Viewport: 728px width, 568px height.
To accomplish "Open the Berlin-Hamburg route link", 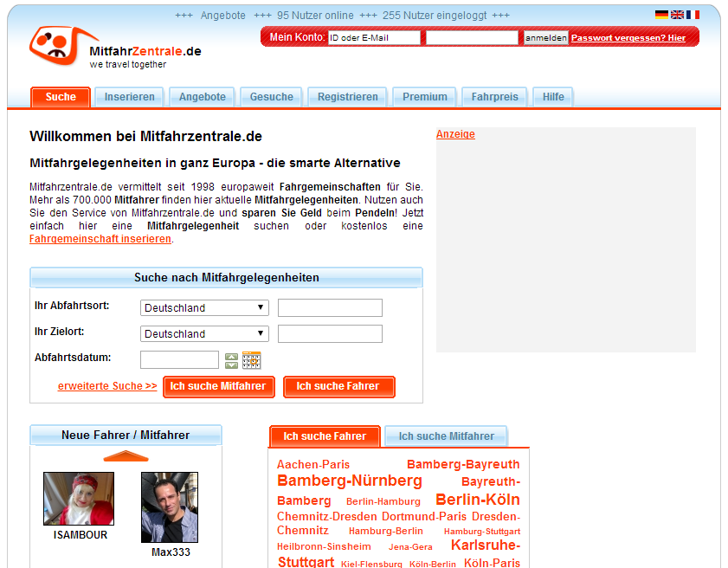I will point(383,501).
